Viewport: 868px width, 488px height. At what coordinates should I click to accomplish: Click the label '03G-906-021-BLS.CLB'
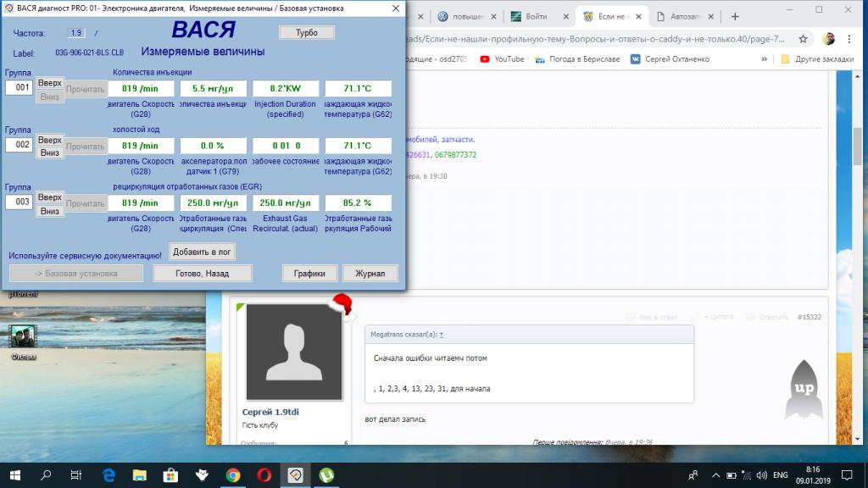click(90, 53)
